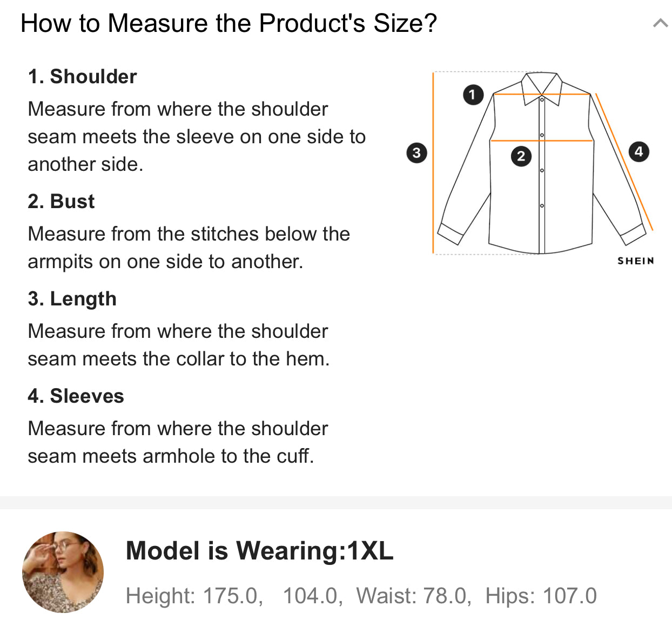This screenshot has width=672, height=633.
Task: Select the "1. Shoulder" heading
Action: coord(82,77)
